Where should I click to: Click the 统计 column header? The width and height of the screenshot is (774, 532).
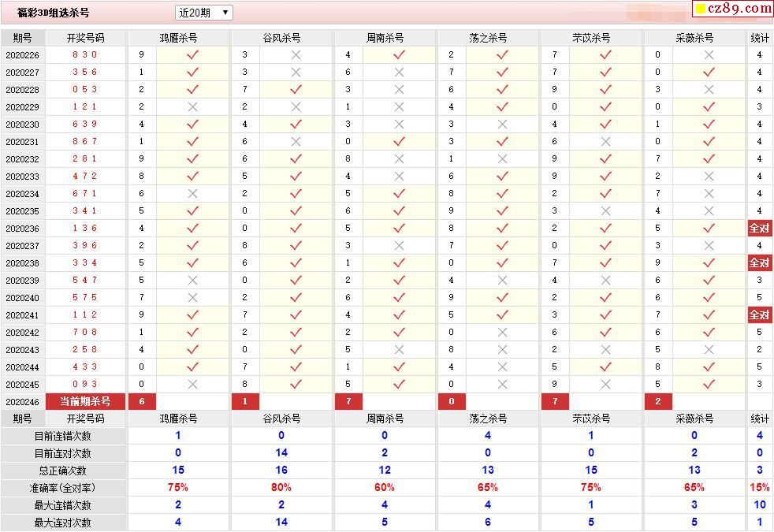click(x=759, y=36)
